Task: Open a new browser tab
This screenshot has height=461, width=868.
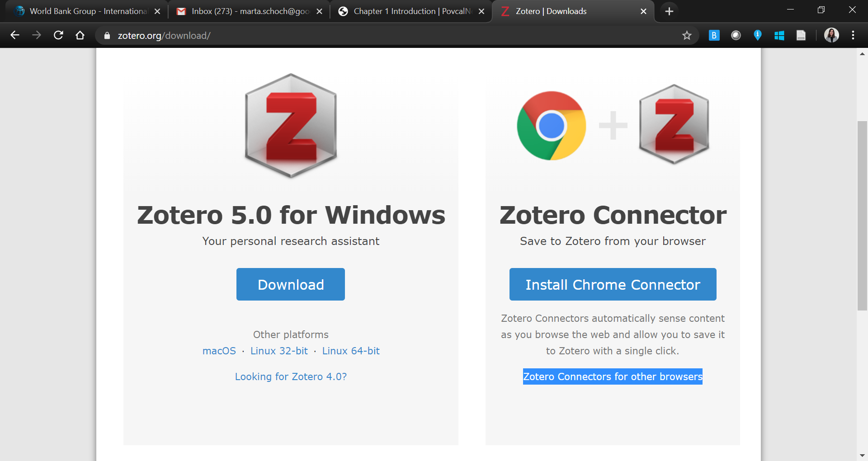Action: (x=669, y=11)
